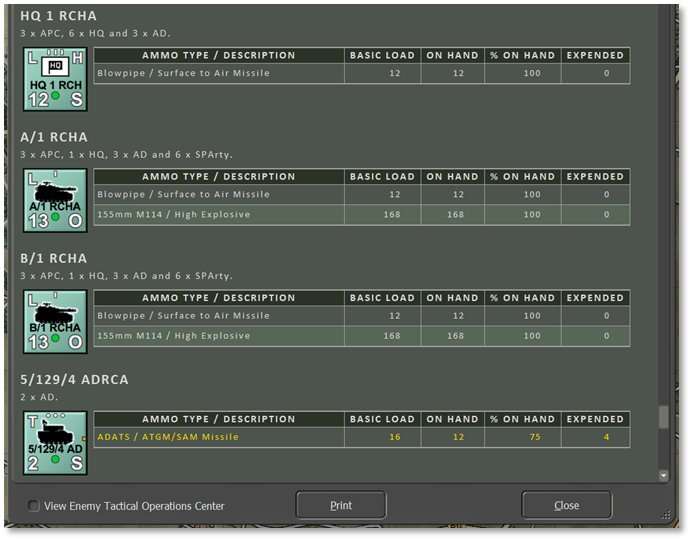Click the HQ 1 RCH unit counter icon

point(55,79)
